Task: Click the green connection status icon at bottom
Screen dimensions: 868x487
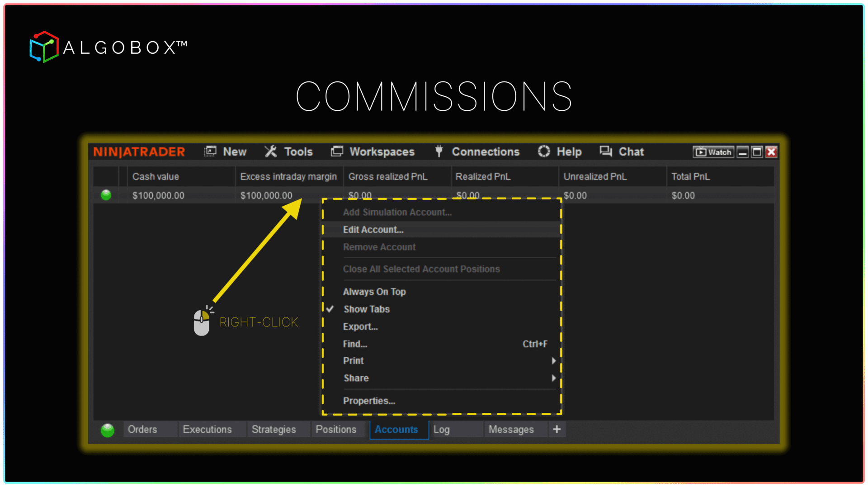Action: (108, 430)
